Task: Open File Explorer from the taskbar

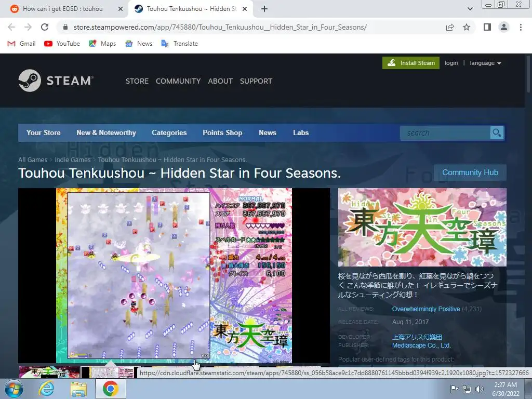Action: pyautogui.click(x=78, y=389)
